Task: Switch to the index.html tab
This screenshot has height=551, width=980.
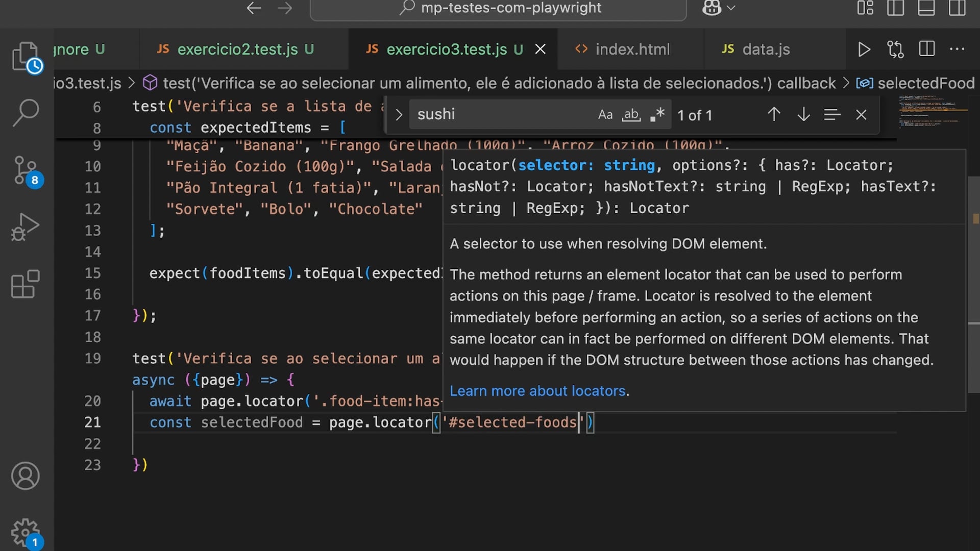Action: [x=631, y=49]
